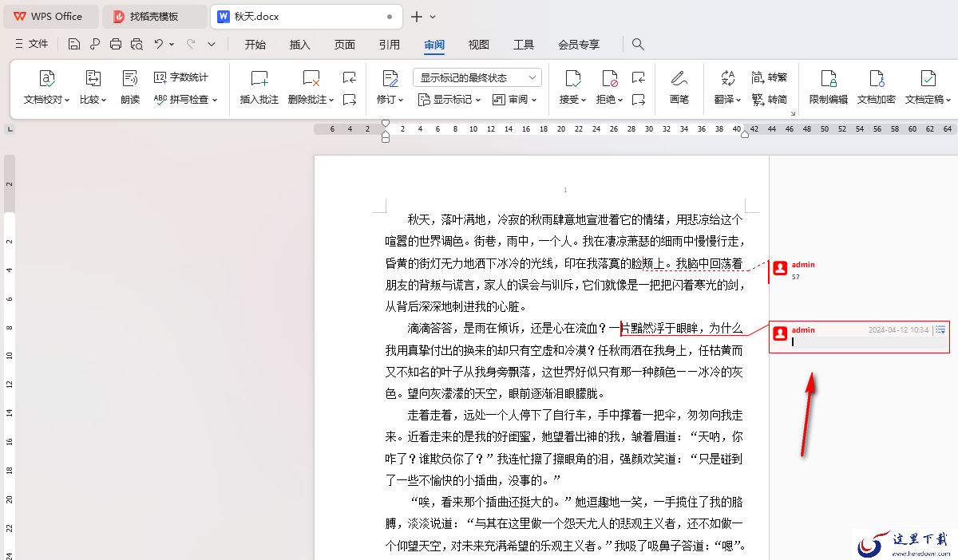Viewport: 958px width, 560px height.
Task: Click 文档加密 document encryption
Action: pos(877,87)
